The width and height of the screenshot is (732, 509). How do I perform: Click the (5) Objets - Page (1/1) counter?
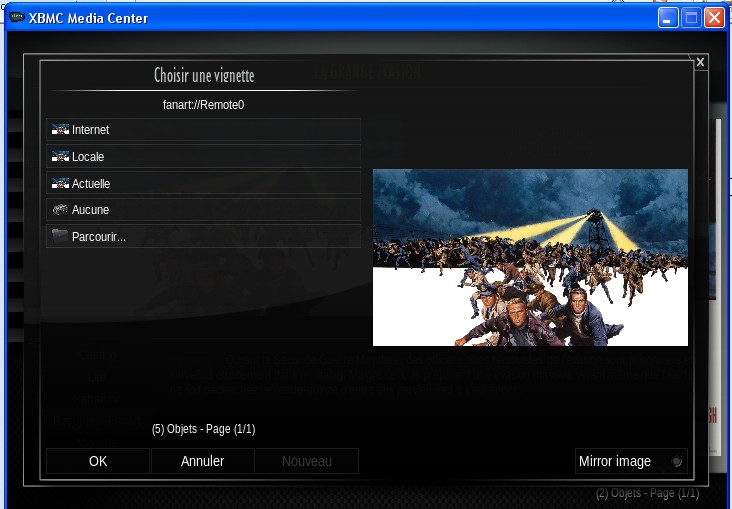204,429
